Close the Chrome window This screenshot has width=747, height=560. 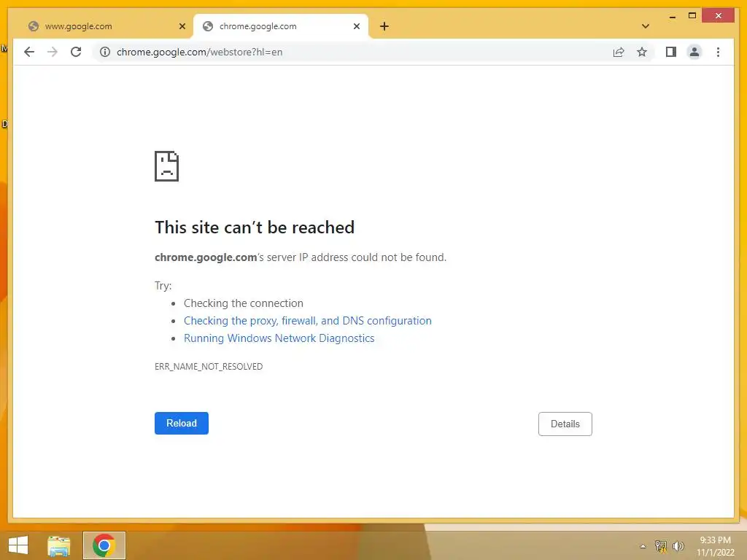(719, 16)
